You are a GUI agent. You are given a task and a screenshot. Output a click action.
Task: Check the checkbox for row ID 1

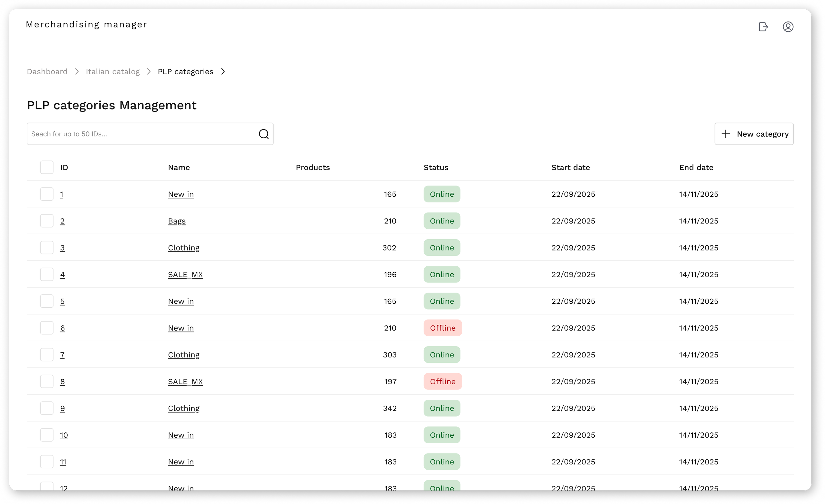click(47, 194)
